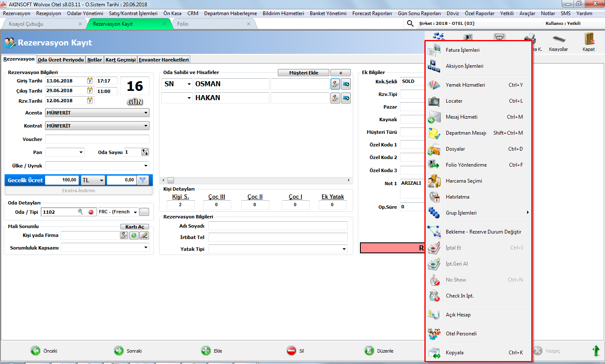This screenshot has height=364, width=605.
Task: Click the Ekle button at the bottom
Action: click(212, 351)
